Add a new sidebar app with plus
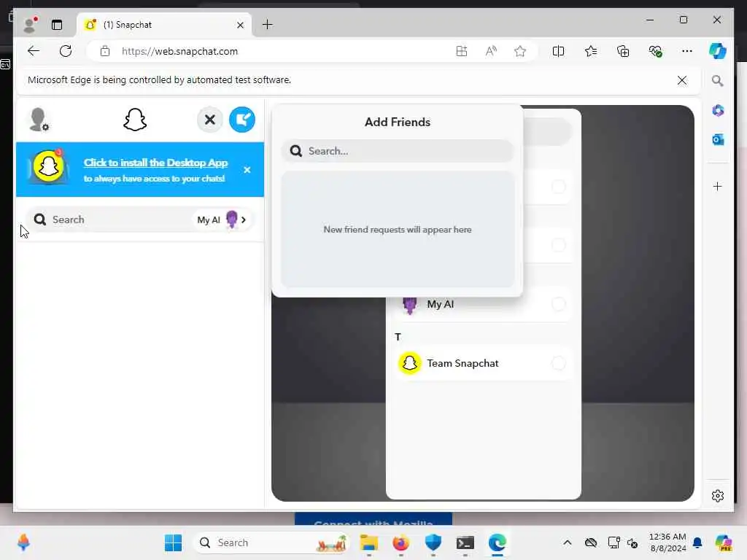 click(x=718, y=186)
